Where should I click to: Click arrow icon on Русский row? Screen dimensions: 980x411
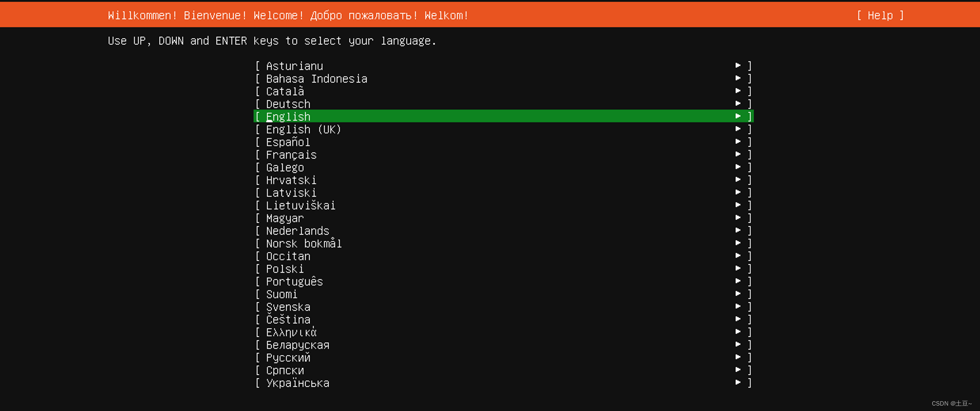click(x=738, y=357)
